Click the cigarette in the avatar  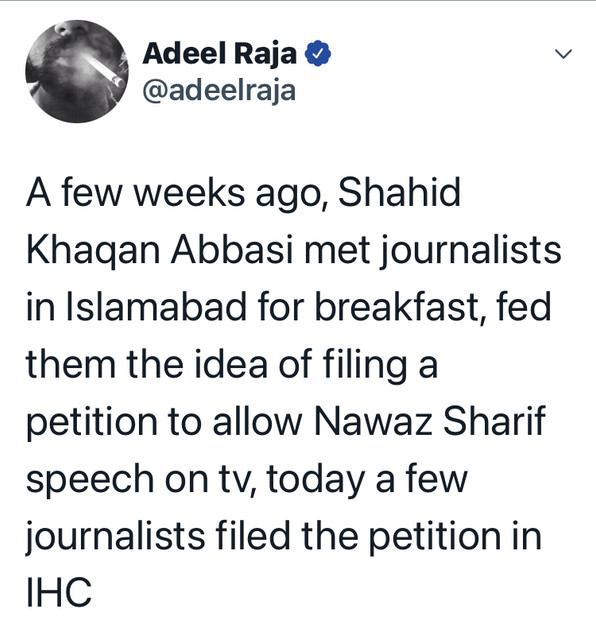[x=104, y=70]
